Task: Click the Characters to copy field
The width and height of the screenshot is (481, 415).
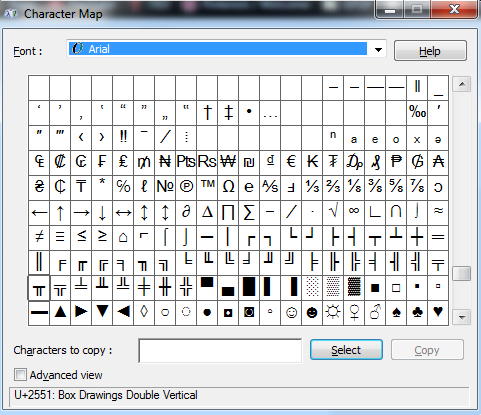Action: pos(220,350)
